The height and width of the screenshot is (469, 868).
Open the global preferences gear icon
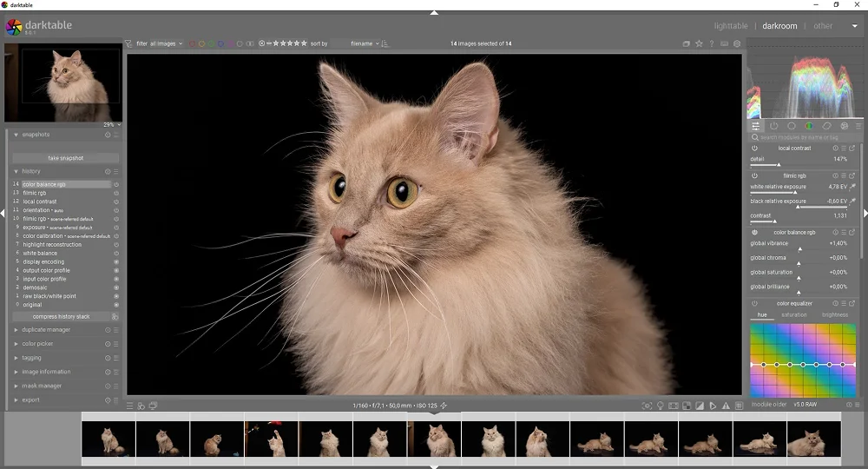point(738,43)
